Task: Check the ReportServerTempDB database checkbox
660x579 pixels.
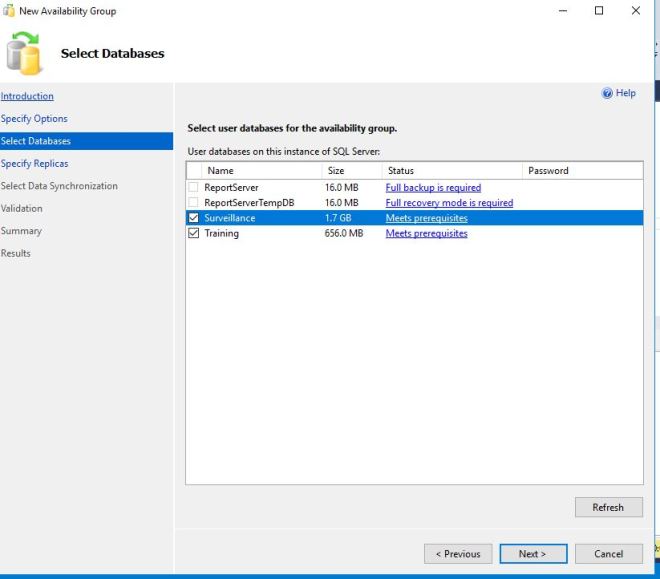Action: pyautogui.click(x=194, y=203)
